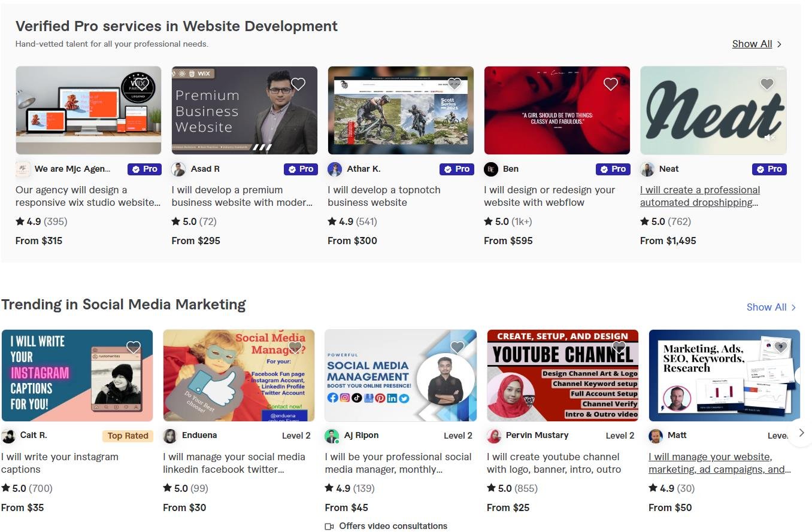The width and height of the screenshot is (812, 532).
Task: Save Enduena's social media gig heart
Action: click(x=295, y=347)
